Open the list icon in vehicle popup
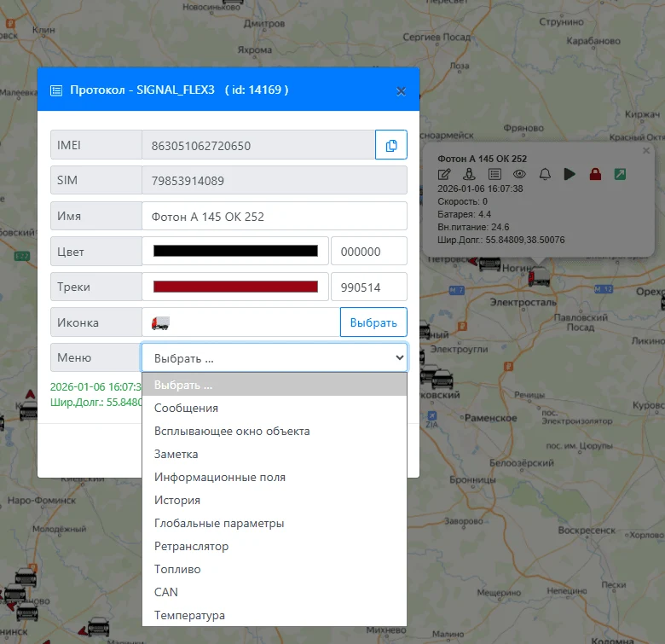Screen dimensions: 665x644 [494, 174]
